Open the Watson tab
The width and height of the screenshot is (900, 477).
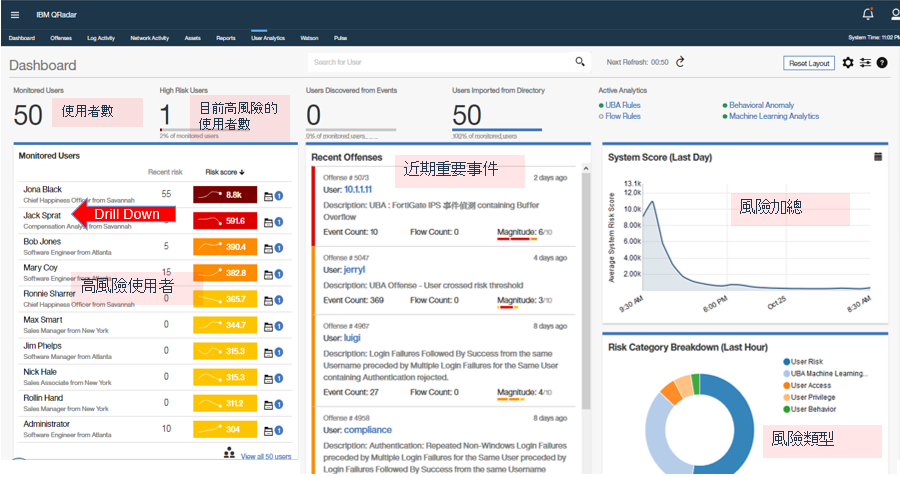tap(309, 38)
